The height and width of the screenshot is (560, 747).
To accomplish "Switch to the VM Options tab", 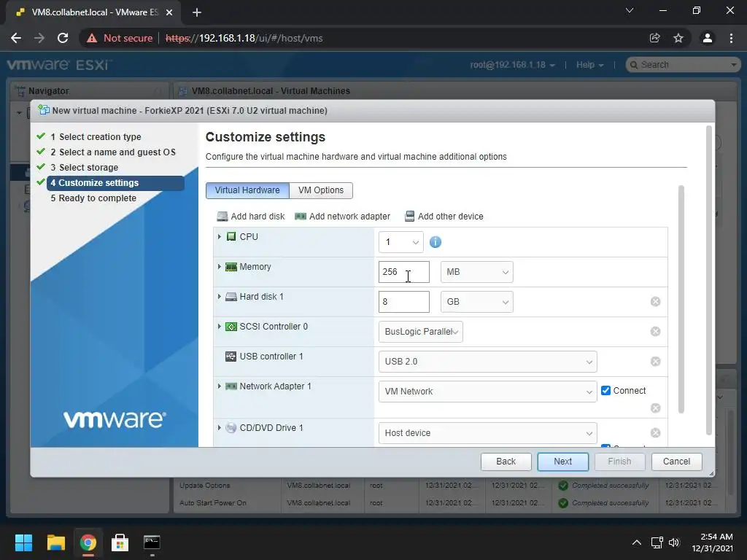I will pyautogui.click(x=321, y=190).
